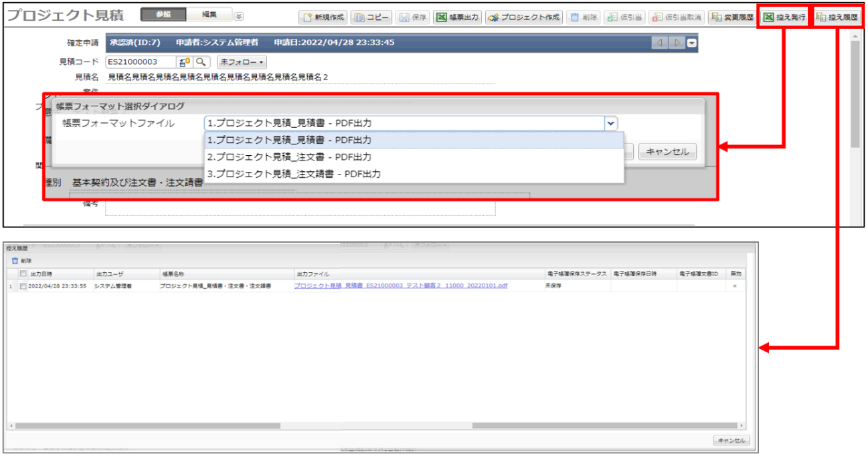Image resolution: width=868 pixels, height=456 pixels.
Task: Sort by the 出力ファイル column header
Action: 418,274
